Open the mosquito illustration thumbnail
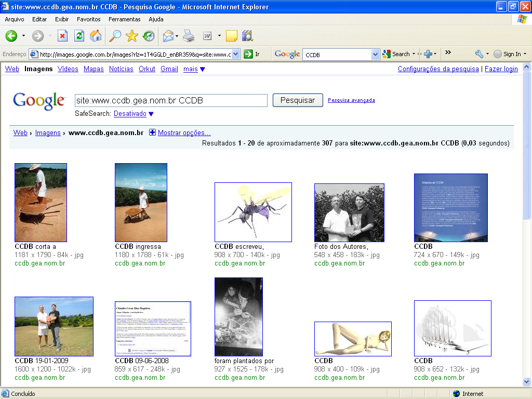Screen dimensions: 532x399 [x=253, y=212]
